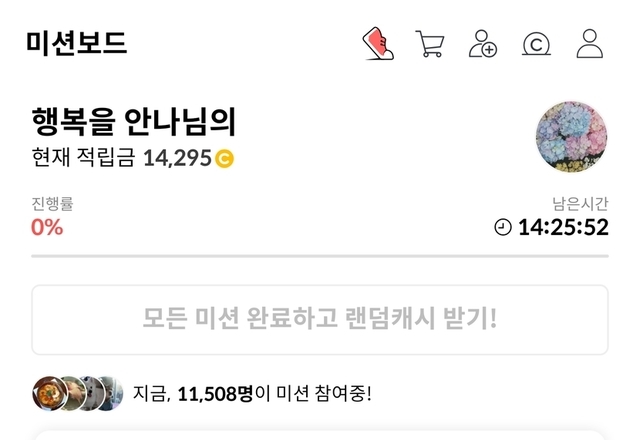This screenshot has height=440, width=640.
Task: Tap the 14:25:52 countdown timer
Action: tap(563, 227)
